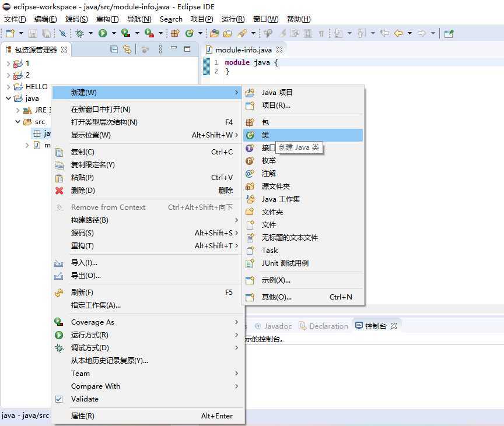The width and height of the screenshot is (504, 426).
Task: Click the New wizard toolbar icon
Action: (10, 33)
